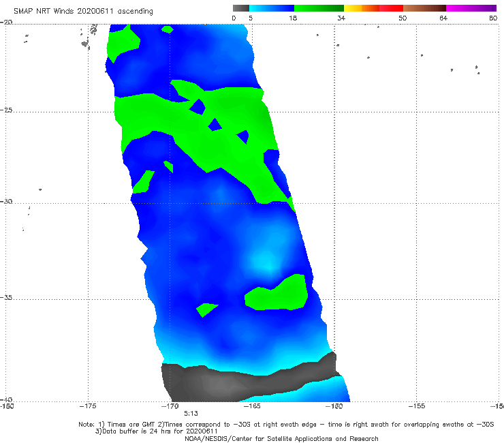Click the color bar label '80'

tap(493, 18)
